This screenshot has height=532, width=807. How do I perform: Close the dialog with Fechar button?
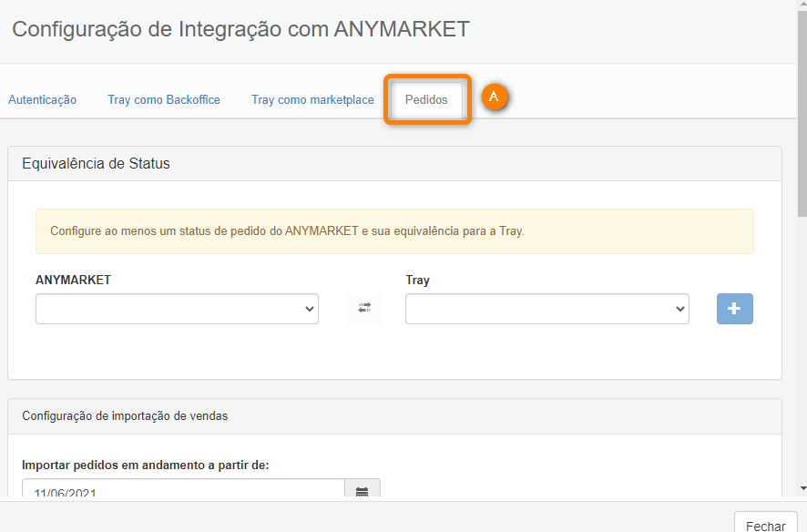coord(765,524)
